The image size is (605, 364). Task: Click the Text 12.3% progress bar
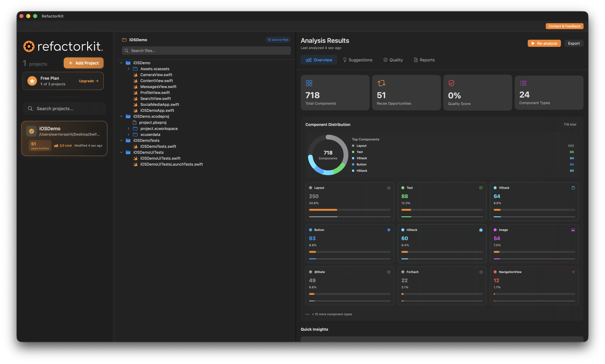tap(442, 210)
